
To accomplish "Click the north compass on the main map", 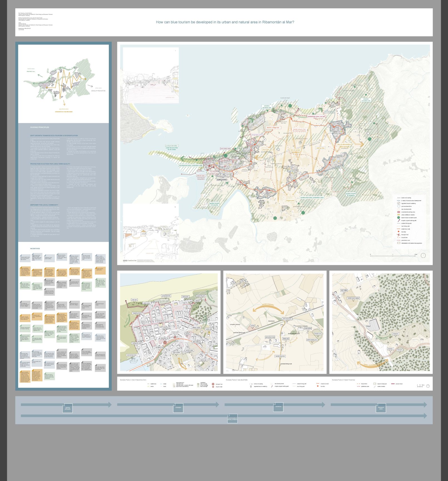I will click(423, 255).
